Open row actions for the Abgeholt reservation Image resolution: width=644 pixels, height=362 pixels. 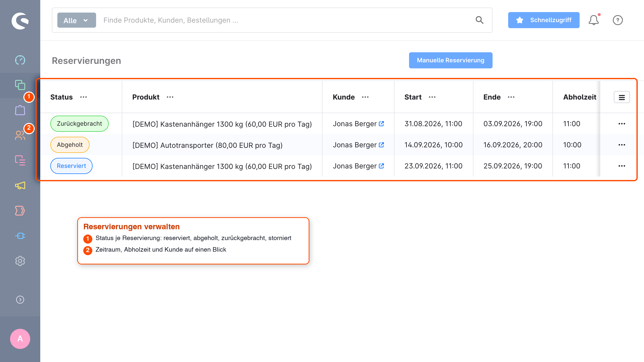[622, 145]
